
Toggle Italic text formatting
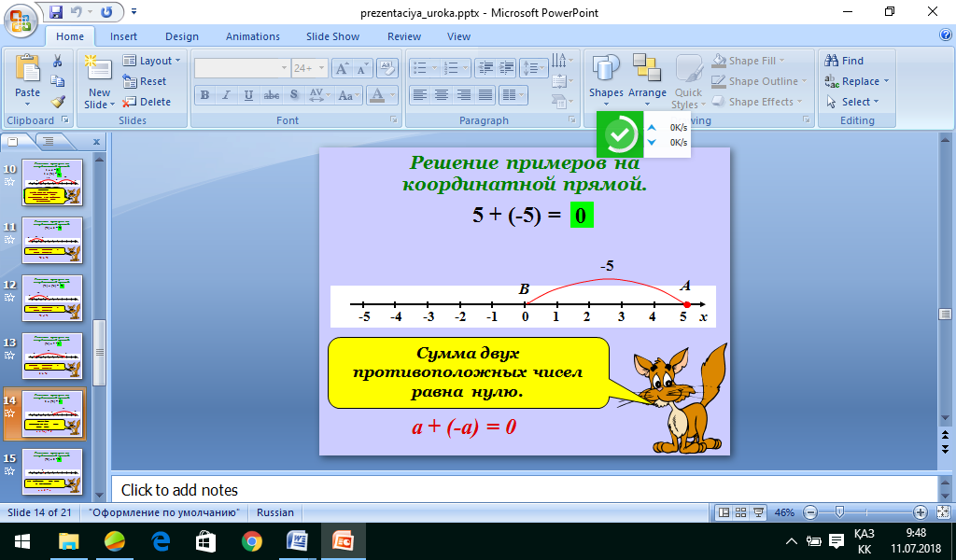pos(226,95)
